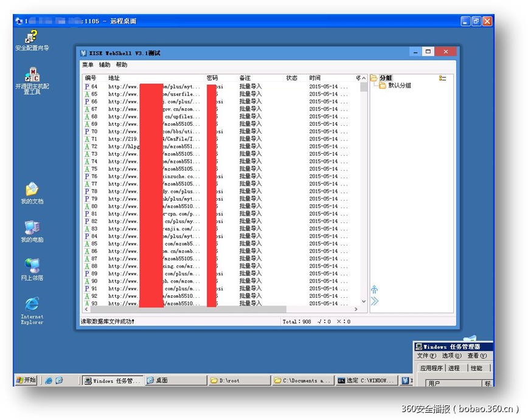Switch to the 进程 tab in Task Manager
The width and height of the screenshot is (528, 420).
[454, 368]
